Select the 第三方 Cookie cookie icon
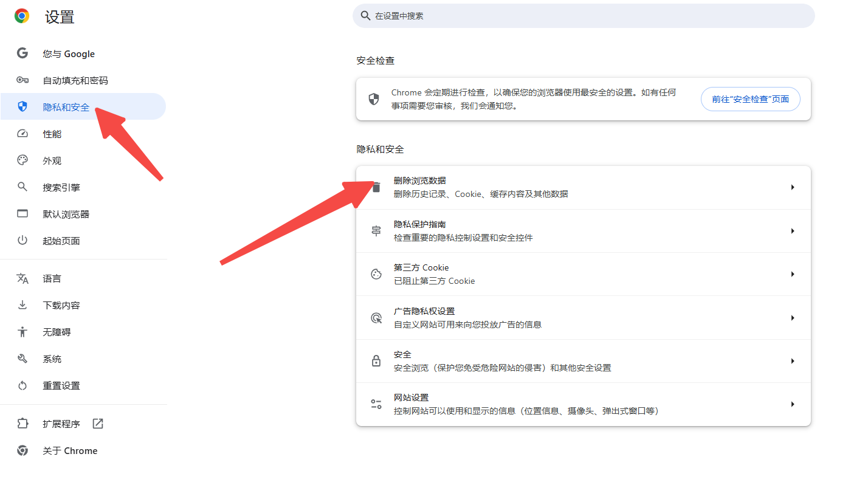 pos(376,274)
